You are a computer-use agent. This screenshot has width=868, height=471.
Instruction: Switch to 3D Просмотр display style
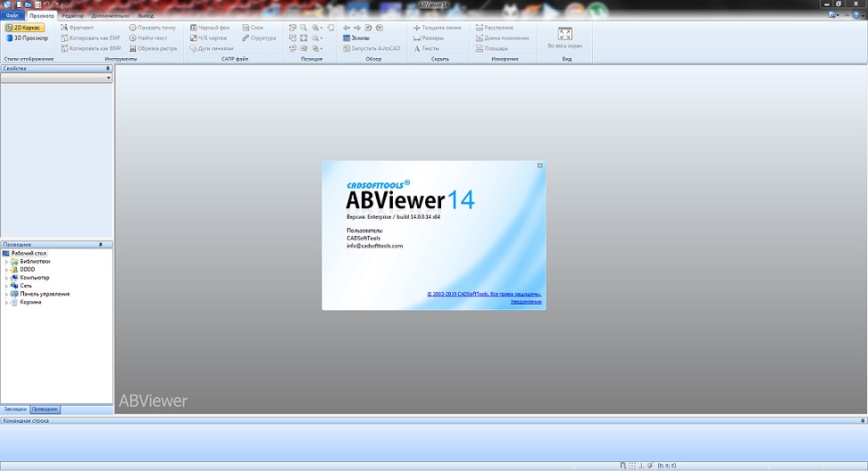[x=27, y=38]
